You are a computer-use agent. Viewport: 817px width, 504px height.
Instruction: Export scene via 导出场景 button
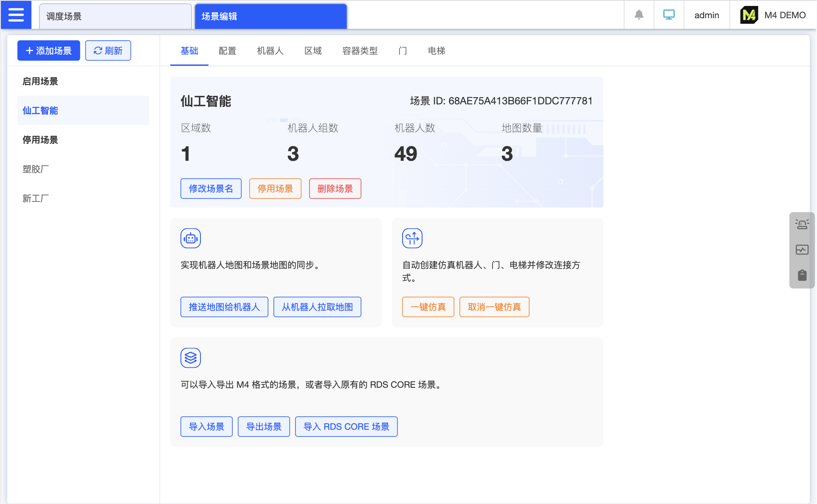(x=263, y=426)
